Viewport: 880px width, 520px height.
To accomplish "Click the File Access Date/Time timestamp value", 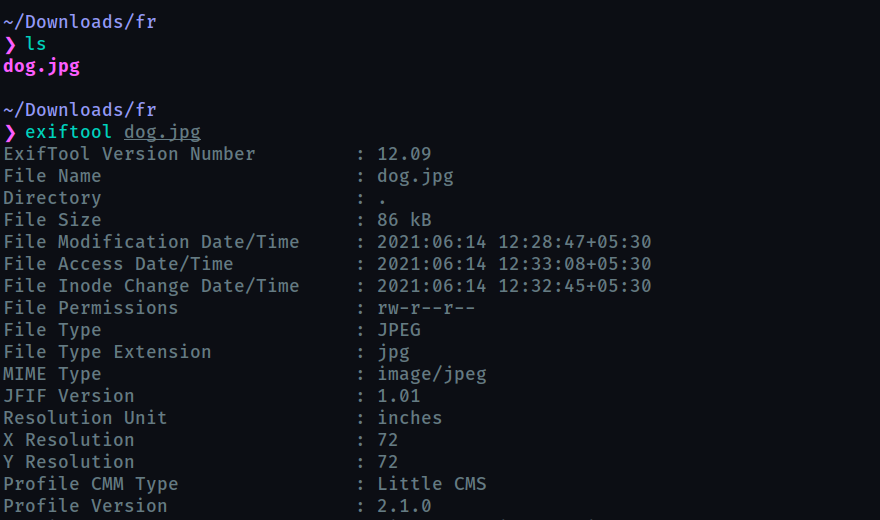I will click(x=514, y=264).
